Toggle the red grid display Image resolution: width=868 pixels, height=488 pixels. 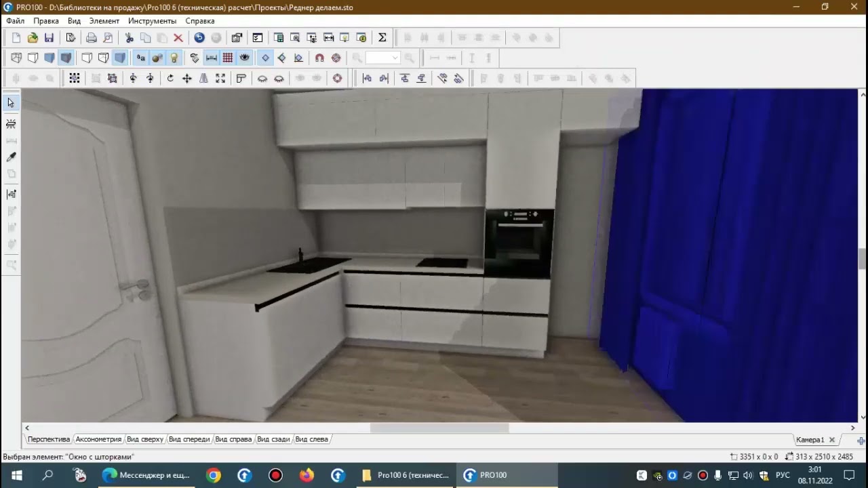pos(228,58)
